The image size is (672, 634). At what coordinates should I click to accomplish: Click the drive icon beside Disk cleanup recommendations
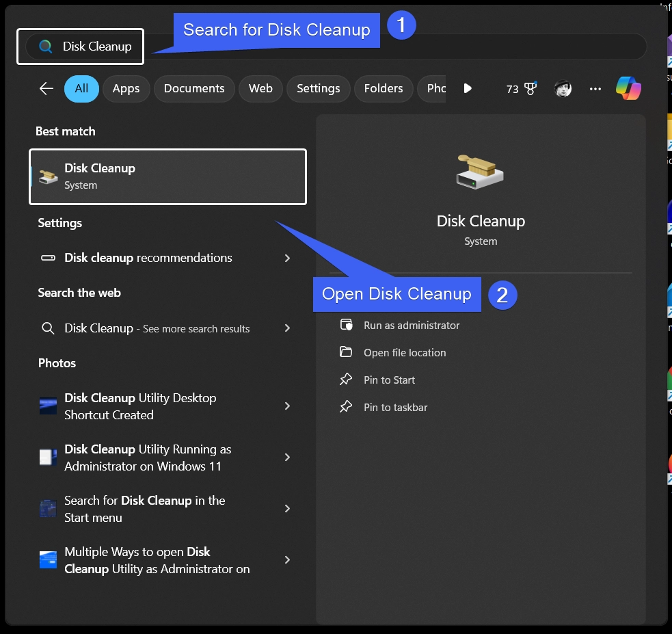48,258
